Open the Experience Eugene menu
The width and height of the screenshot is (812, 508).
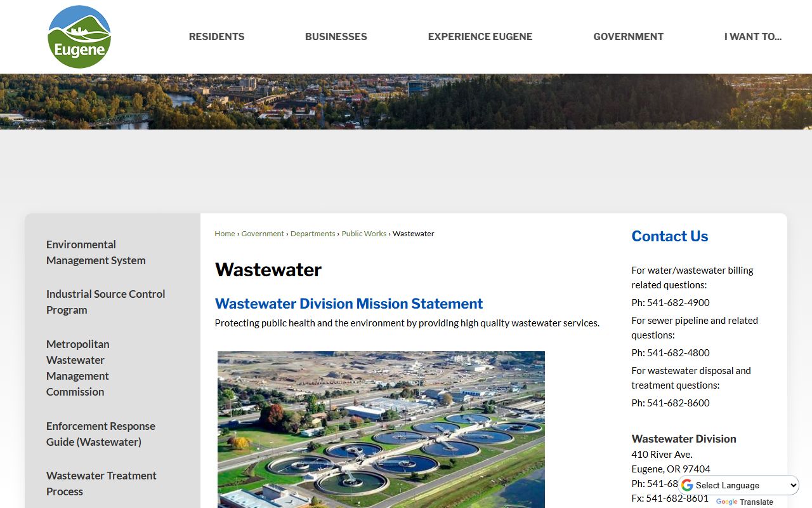tap(480, 37)
